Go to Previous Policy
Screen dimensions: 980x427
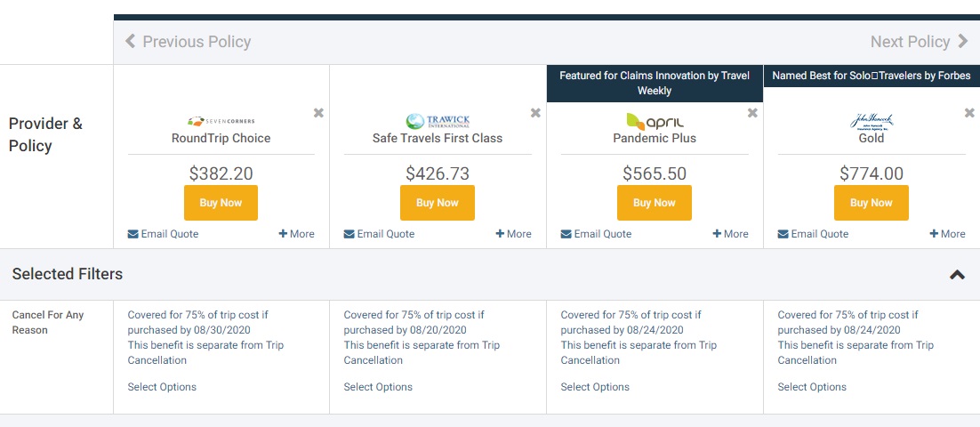click(x=189, y=42)
